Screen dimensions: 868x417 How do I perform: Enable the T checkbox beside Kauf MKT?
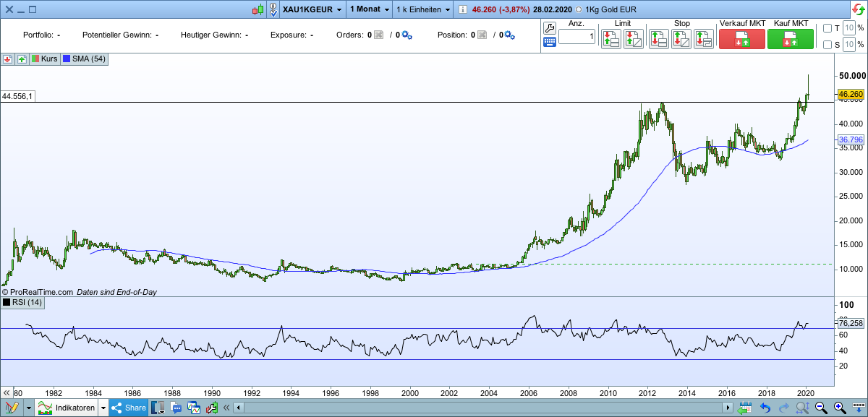pyautogui.click(x=828, y=27)
